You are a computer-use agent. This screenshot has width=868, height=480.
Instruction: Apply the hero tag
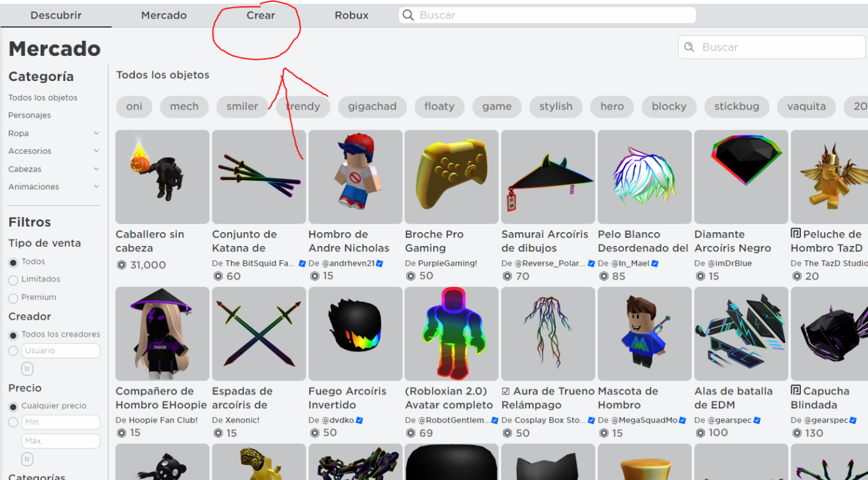click(x=612, y=107)
